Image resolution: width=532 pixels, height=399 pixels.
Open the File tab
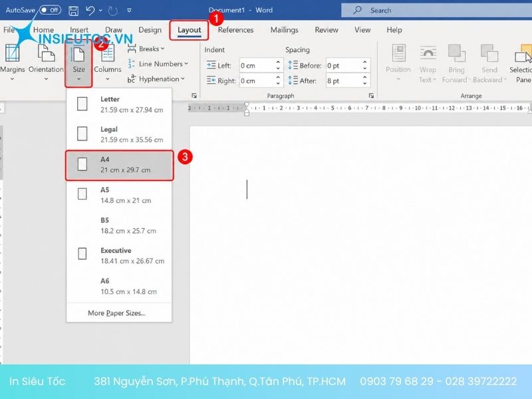(9, 30)
